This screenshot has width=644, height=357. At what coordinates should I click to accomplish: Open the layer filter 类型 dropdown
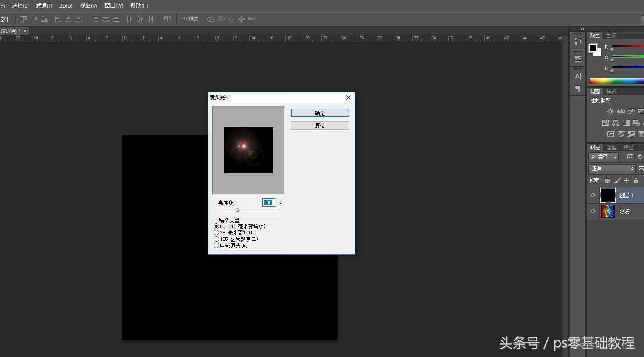pyautogui.click(x=603, y=157)
